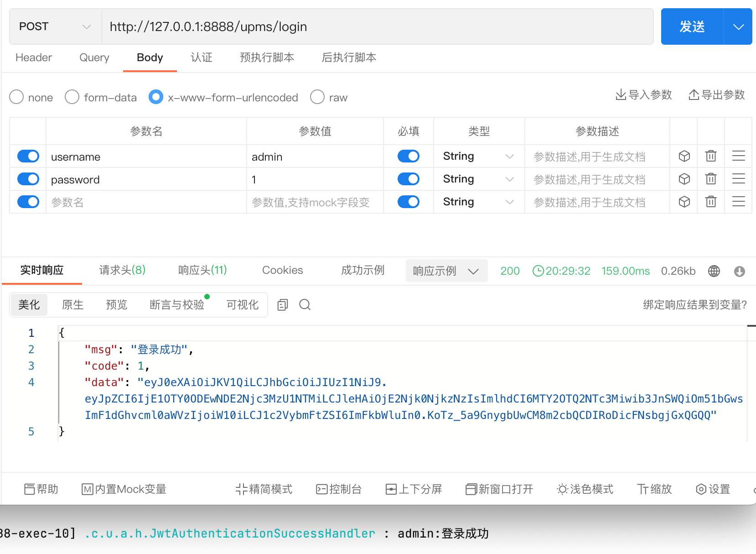Click the clock icon before 20:29:32
756x554 pixels.
pos(538,271)
